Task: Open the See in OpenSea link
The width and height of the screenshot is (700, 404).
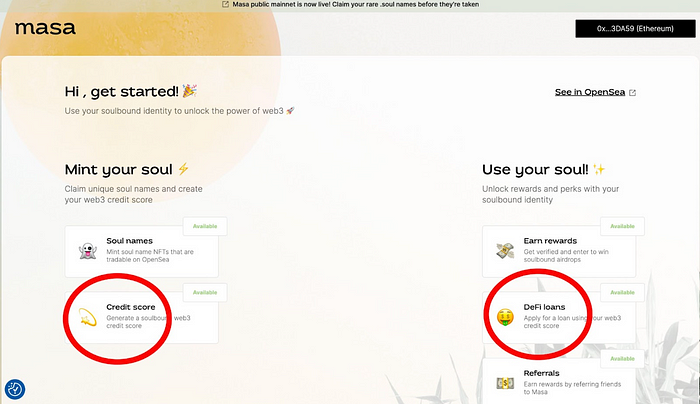Action: pos(589,92)
